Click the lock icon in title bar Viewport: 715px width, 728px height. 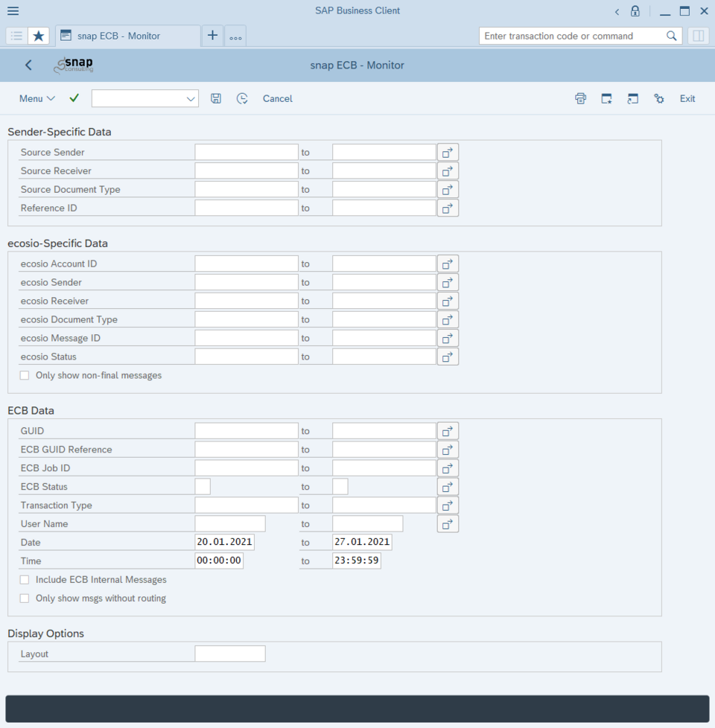[635, 11]
